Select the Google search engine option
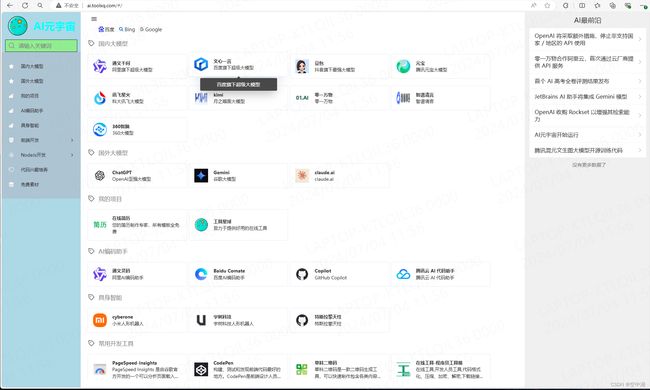The image size is (650, 390). 151,29
